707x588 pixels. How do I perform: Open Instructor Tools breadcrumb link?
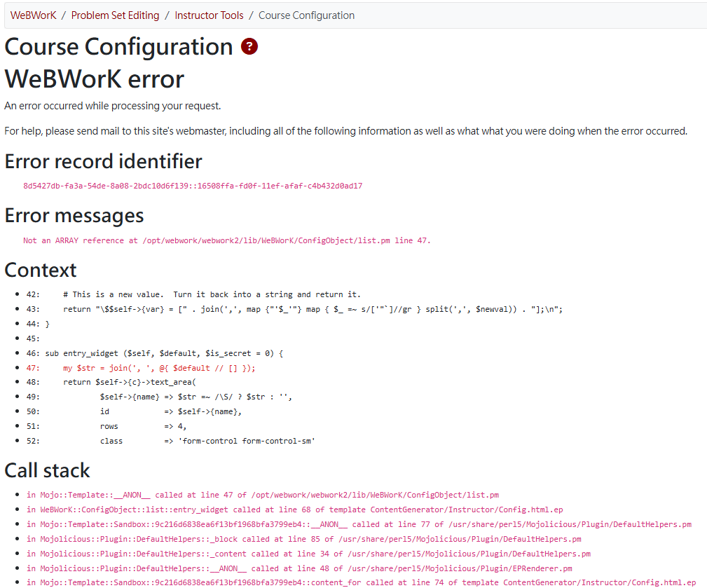[x=209, y=15]
